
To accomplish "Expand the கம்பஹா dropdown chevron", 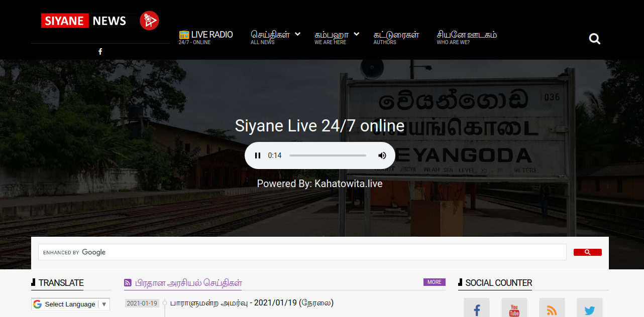I will pos(356,34).
